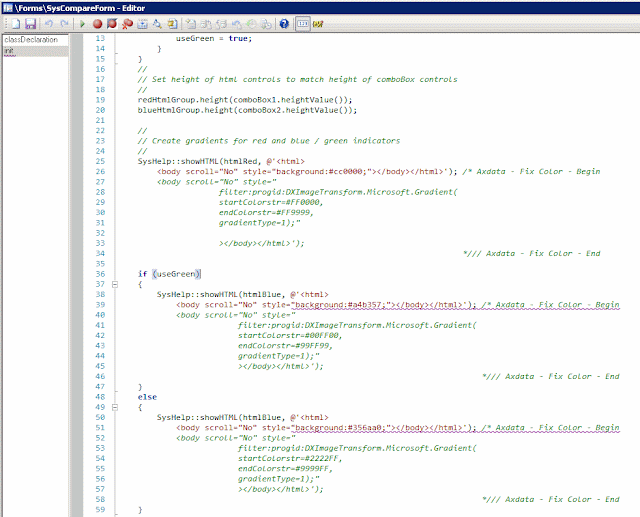640x517 pixels.
Task: Click the Undo arrow in toolbar
Action: click(x=49, y=24)
